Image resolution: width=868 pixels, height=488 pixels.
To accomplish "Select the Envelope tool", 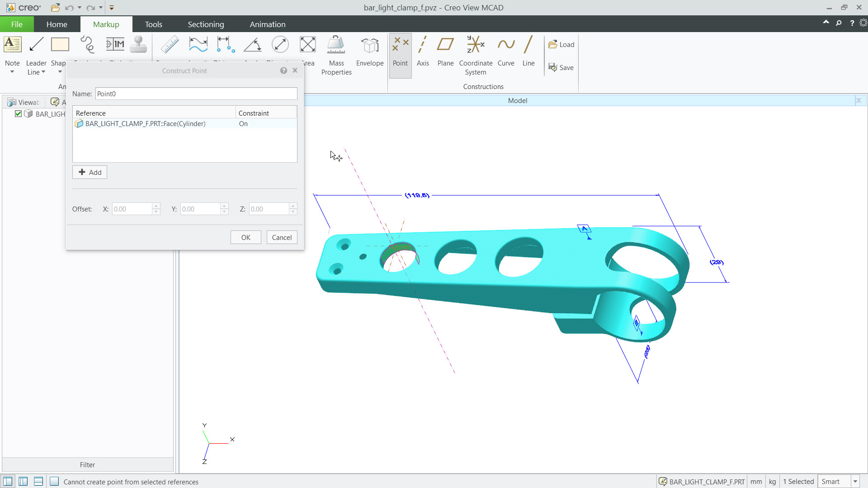I will (370, 51).
